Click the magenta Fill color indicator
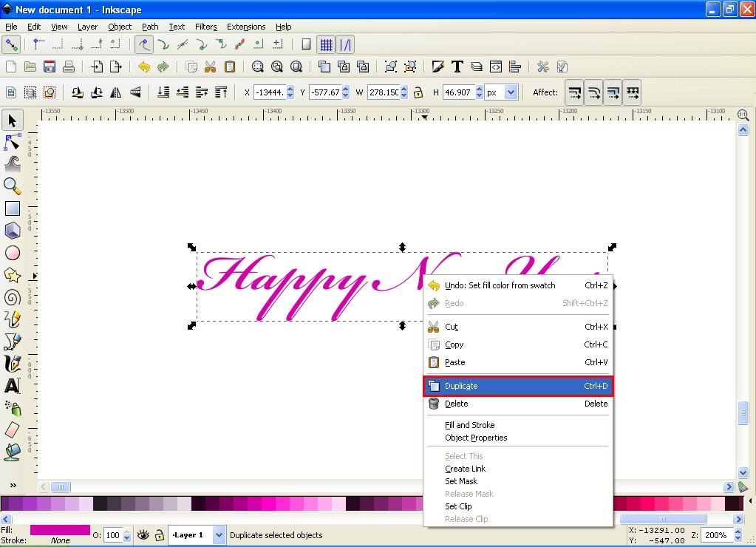This screenshot has width=756, height=547. (60, 530)
